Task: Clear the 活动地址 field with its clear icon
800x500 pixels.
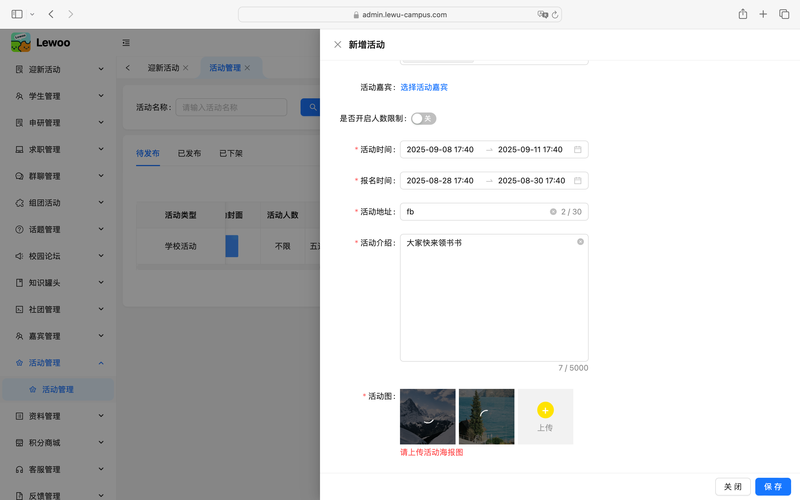Action: click(x=553, y=212)
